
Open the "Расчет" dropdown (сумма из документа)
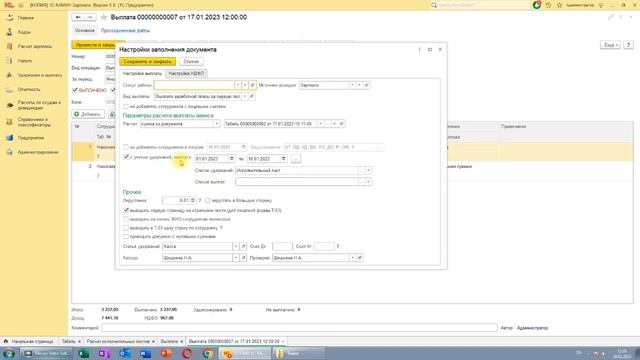tap(217, 124)
